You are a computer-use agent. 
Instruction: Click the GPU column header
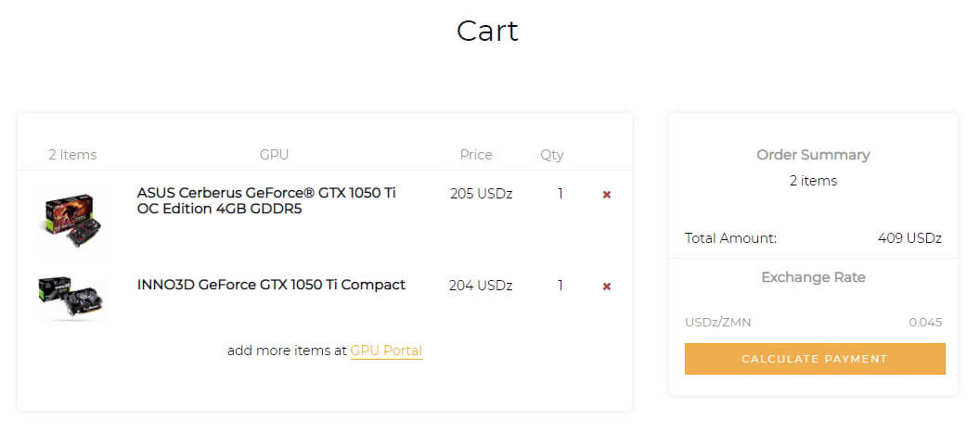(274, 154)
